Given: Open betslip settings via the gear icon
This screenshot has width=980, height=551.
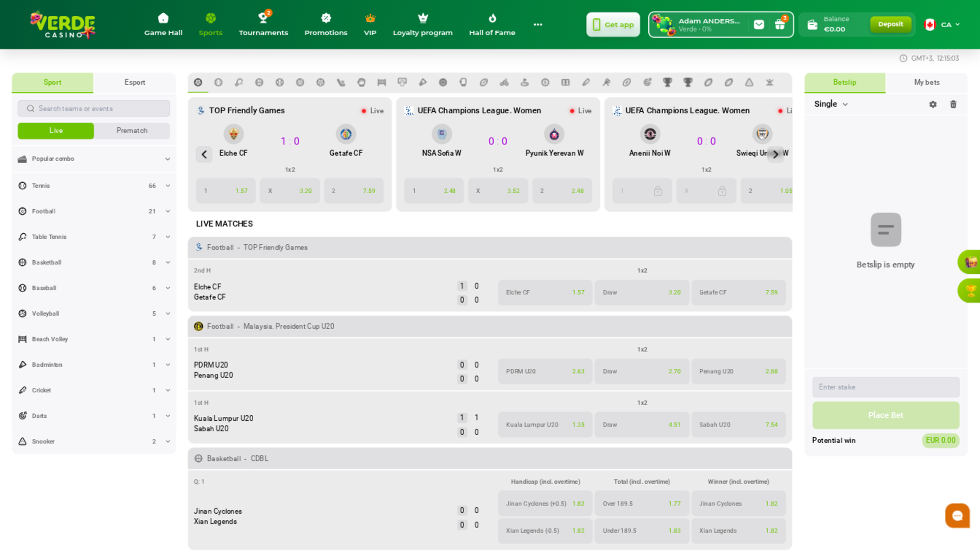Looking at the screenshot, I should coord(933,104).
